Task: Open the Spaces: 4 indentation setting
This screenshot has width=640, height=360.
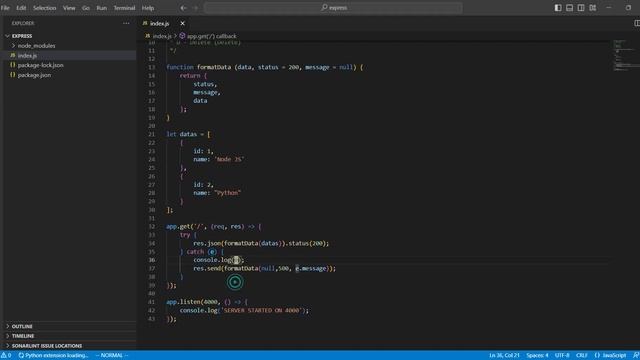Action: coord(537,356)
